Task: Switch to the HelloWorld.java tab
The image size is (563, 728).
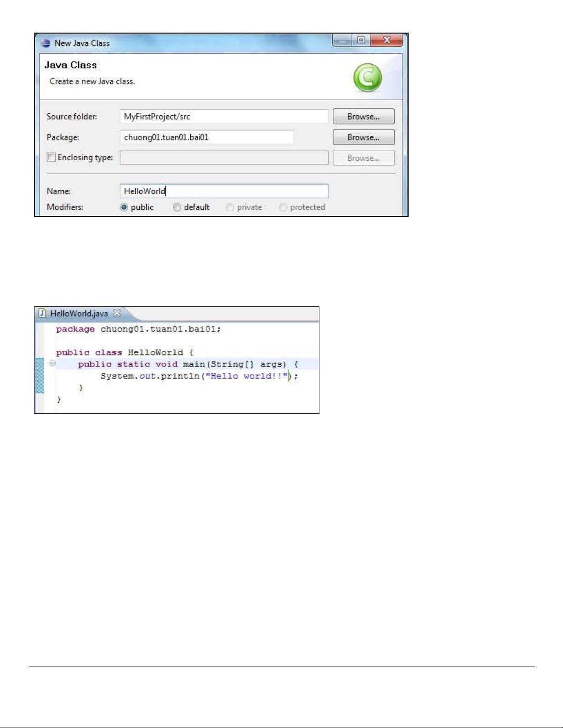Action: [x=79, y=314]
